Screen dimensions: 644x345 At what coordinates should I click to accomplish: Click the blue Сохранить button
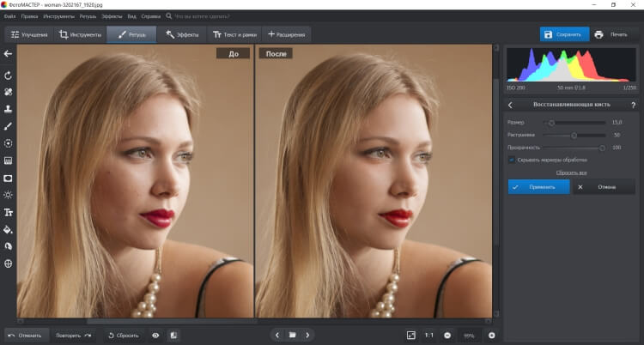pos(564,34)
